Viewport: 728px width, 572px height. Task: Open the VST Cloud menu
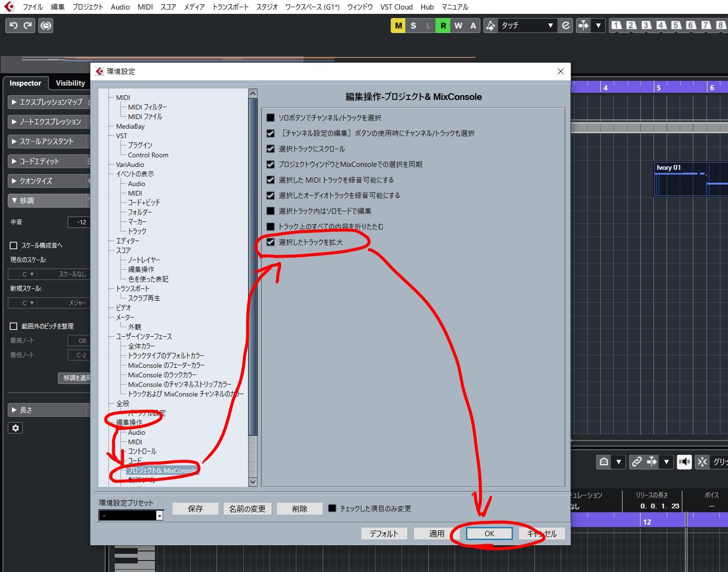coord(396,7)
